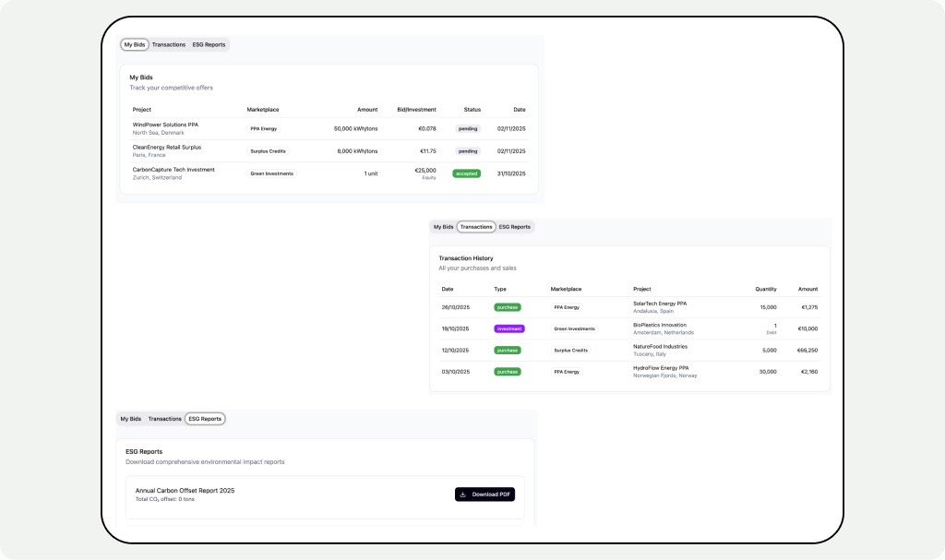Screen dimensions: 945x560
Task: Click HydroFlow Energy PPA project
Action: point(661,368)
